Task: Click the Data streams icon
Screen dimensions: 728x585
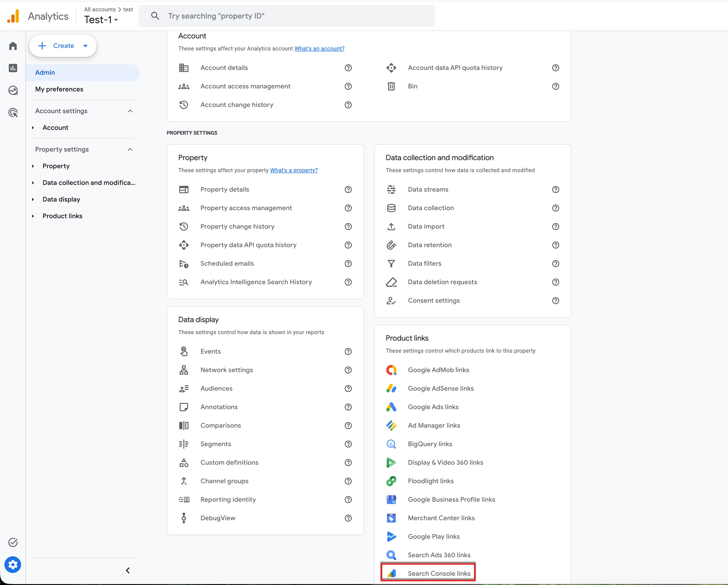Action: coord(391,190)
